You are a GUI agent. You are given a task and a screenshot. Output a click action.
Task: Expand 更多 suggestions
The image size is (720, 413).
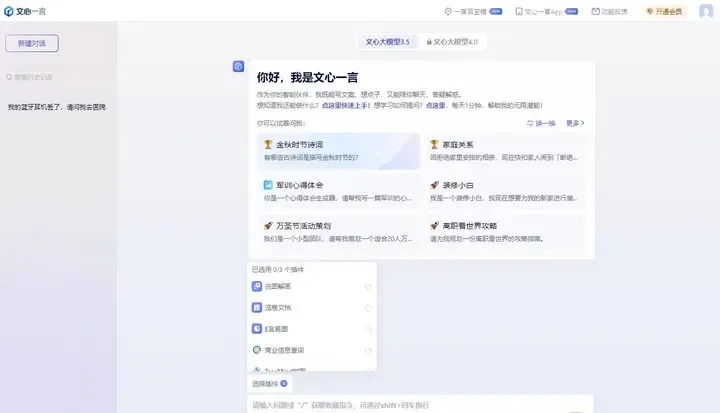(x=575, y=123)
